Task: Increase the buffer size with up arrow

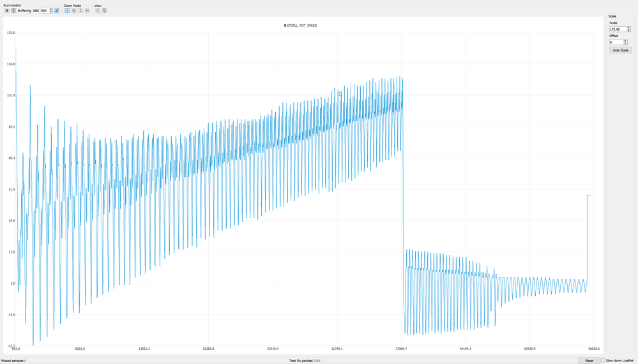Action: pyautogui.click(x=51, y=10)
